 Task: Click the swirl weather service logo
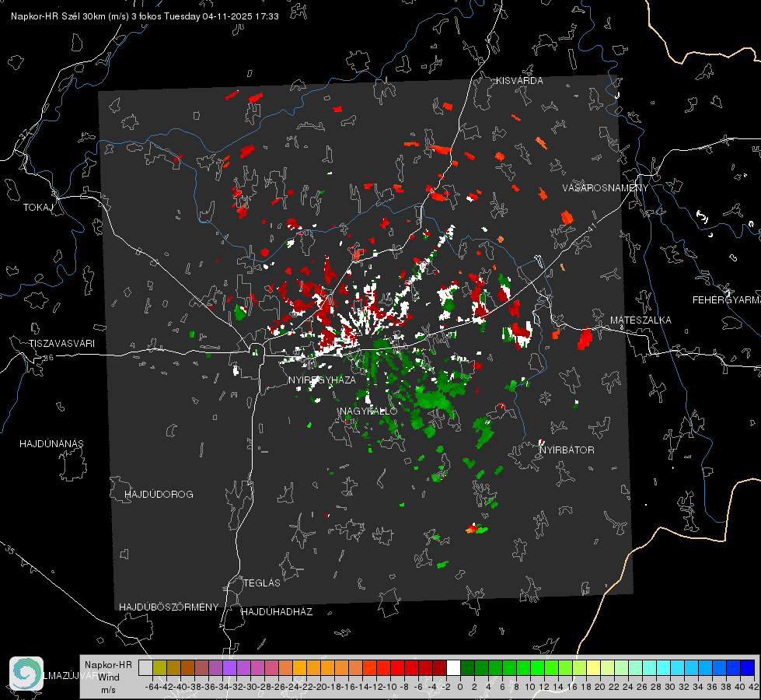(x=26, y=674)
